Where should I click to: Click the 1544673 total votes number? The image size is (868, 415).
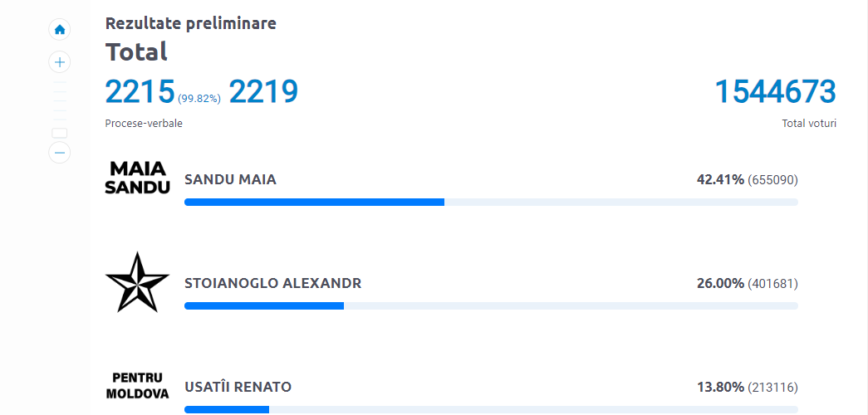775,92
